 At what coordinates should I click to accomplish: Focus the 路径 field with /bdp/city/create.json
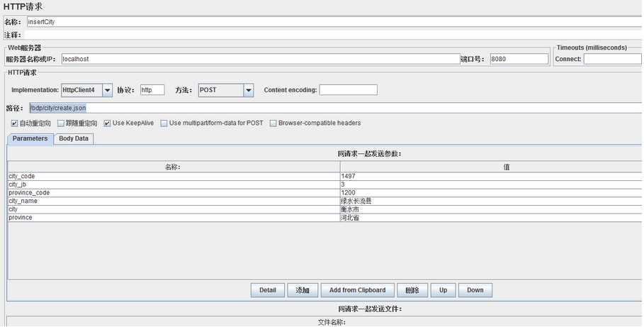336,109
